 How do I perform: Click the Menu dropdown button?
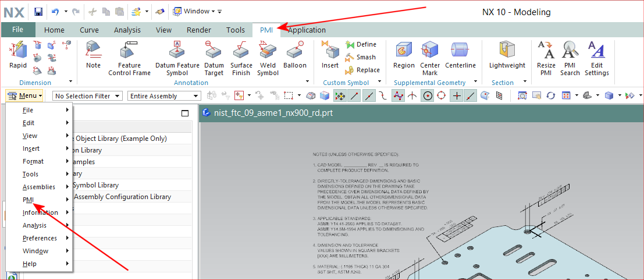pyautogui.click(x=25, y=96)
